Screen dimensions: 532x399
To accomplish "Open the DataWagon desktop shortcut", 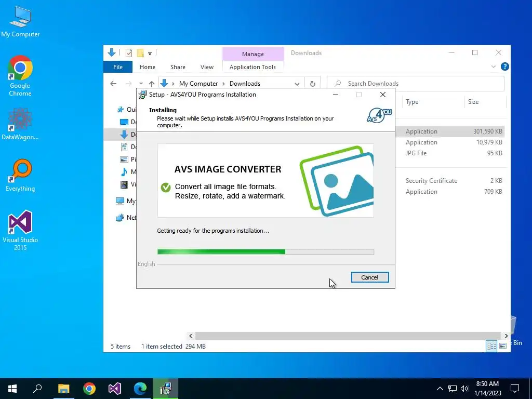I will 20,124.
